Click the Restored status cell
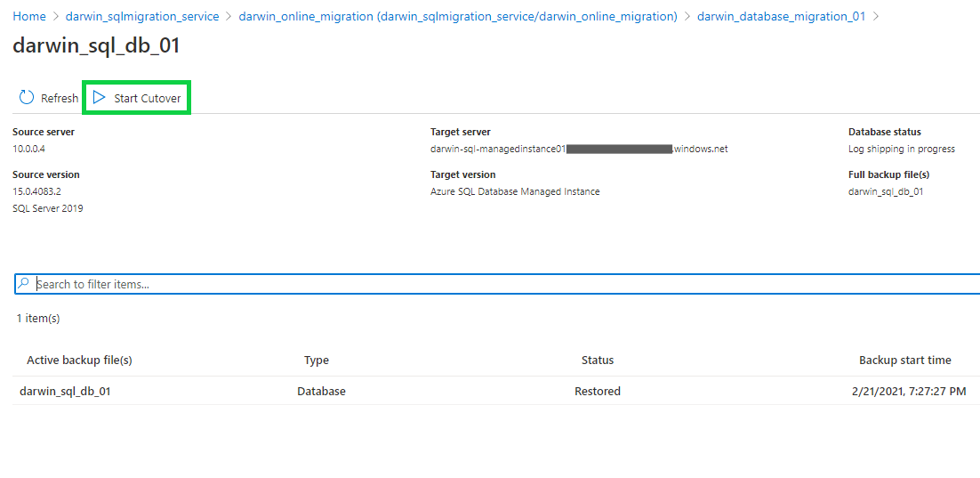Viewport: 980px width, 478px height. point(598,392)
